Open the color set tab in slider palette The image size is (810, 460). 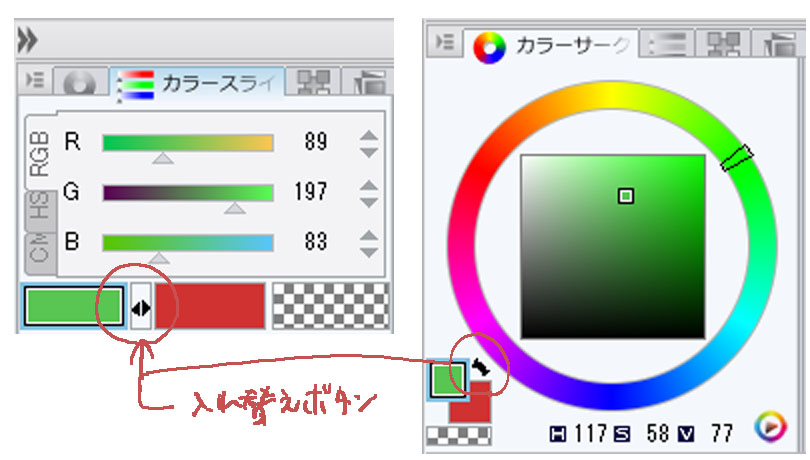click(x=313, y=82)
